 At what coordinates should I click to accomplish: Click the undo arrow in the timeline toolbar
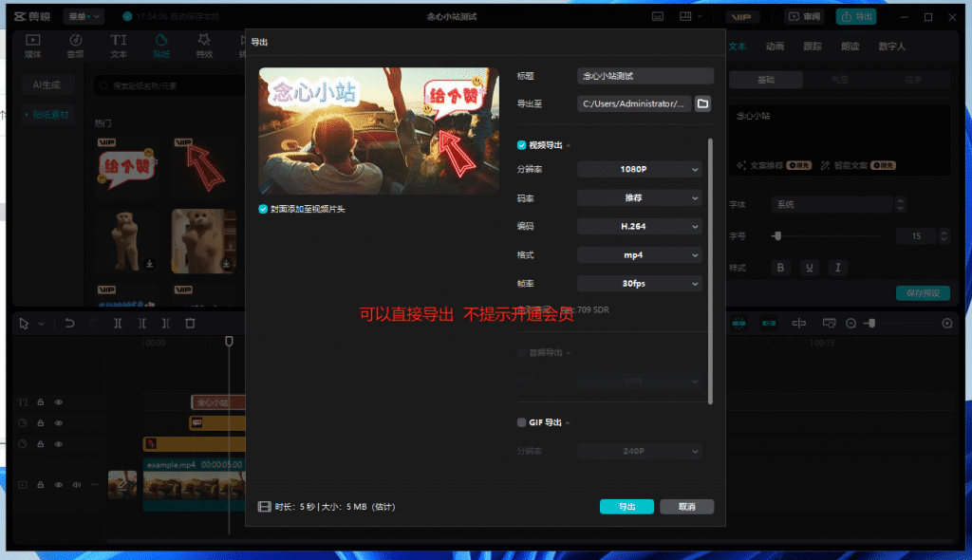pos(69,323)
